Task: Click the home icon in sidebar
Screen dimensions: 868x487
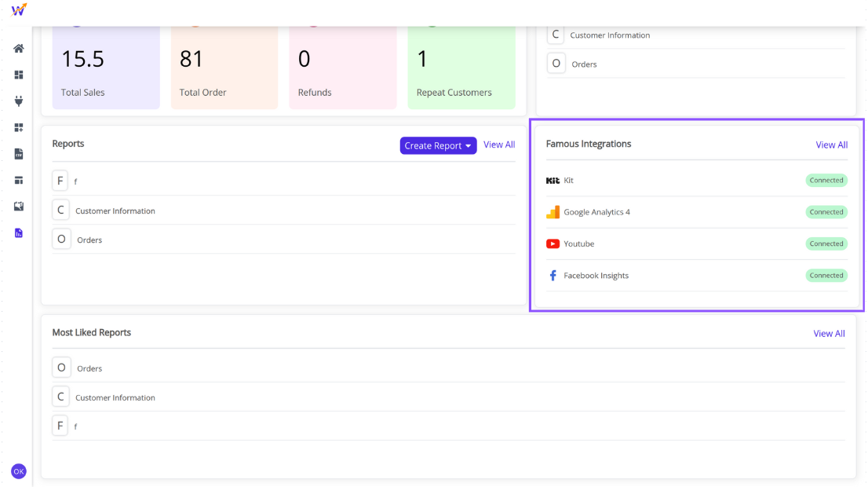Action: click(x=19, y=49)
